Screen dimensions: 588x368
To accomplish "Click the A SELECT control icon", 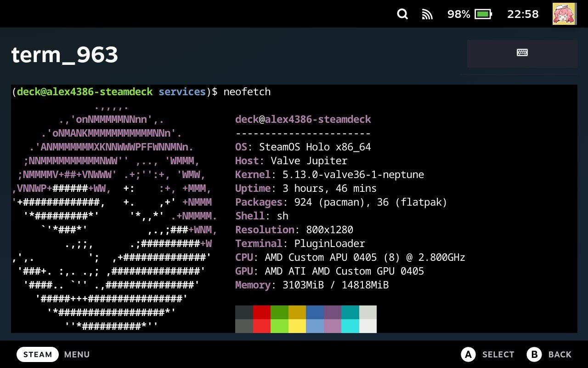I will tap(468, 354).
